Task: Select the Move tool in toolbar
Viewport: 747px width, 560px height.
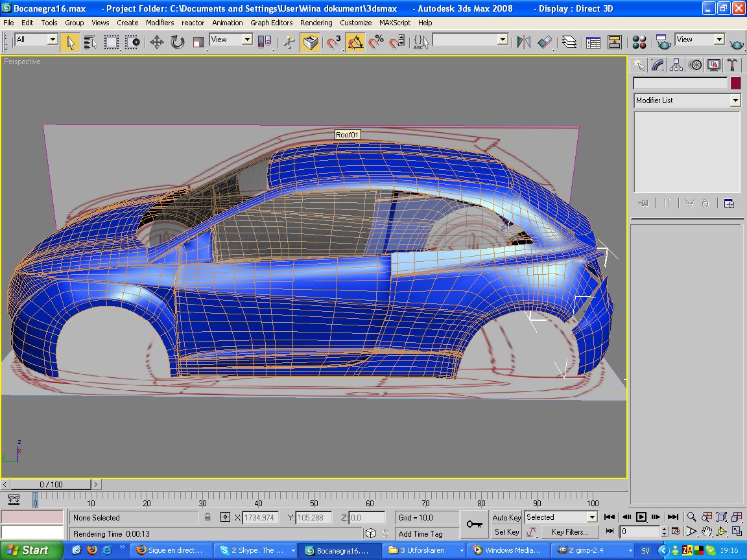Action: [156, 43]
